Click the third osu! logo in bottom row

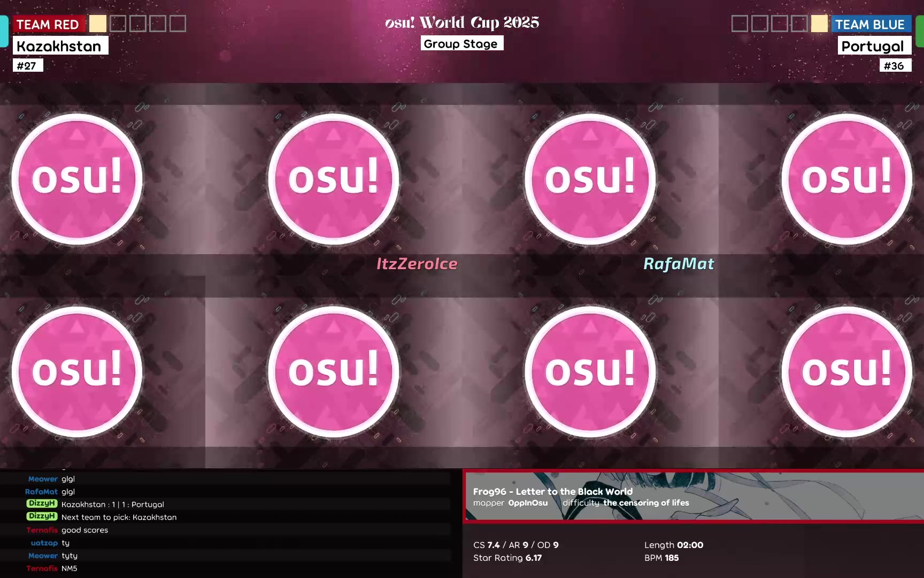pyautogui.click(x=590, y=371)
